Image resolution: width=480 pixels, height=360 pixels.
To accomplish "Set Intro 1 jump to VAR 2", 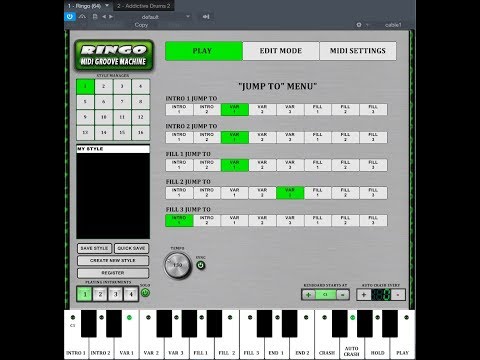I will (262, 109).
